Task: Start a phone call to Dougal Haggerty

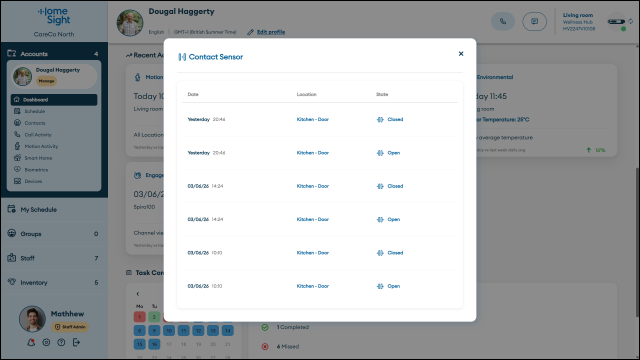Action: [x=503, y=21]
